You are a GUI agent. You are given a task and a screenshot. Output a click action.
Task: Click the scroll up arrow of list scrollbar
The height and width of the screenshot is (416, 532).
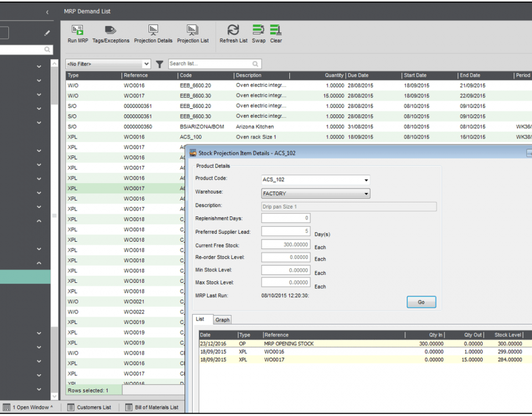tap(54, 63)
